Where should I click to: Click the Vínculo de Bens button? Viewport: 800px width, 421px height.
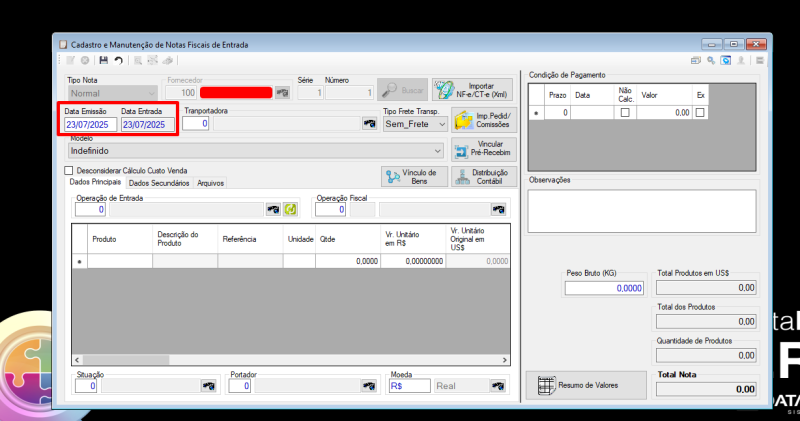click(414, 177)
